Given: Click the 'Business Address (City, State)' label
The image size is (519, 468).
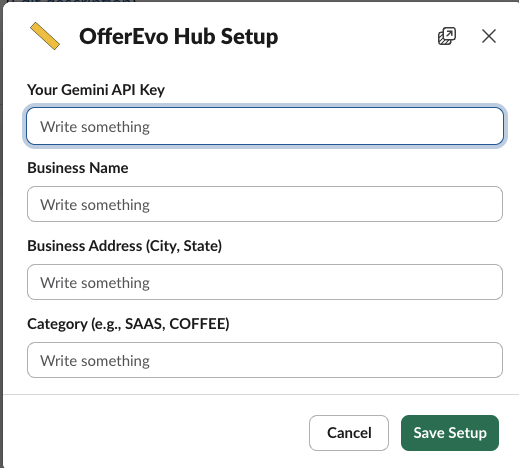Looking at the screenshot, I should (125, 246).
